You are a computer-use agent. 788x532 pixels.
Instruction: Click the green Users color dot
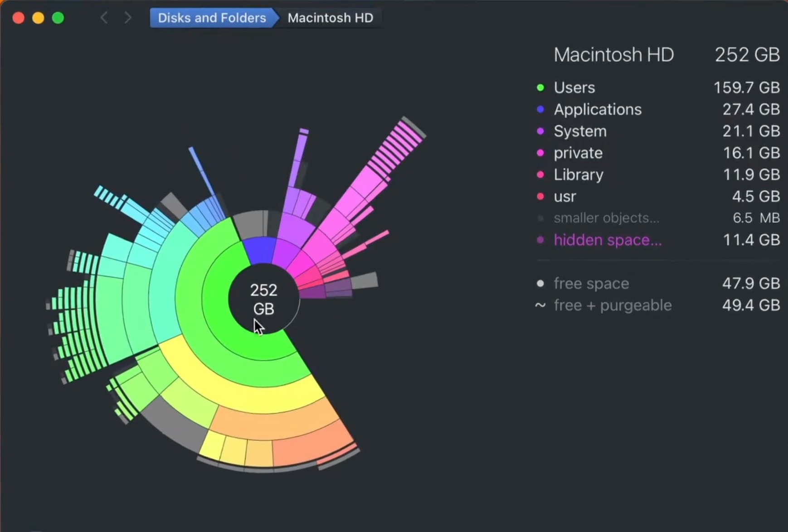pos(540,87)
